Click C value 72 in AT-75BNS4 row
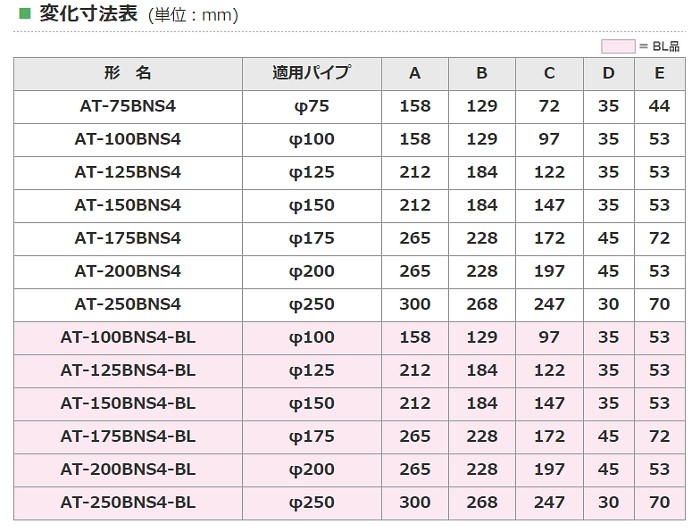This screenshot has height=532, width=700. tap(550, 106)
